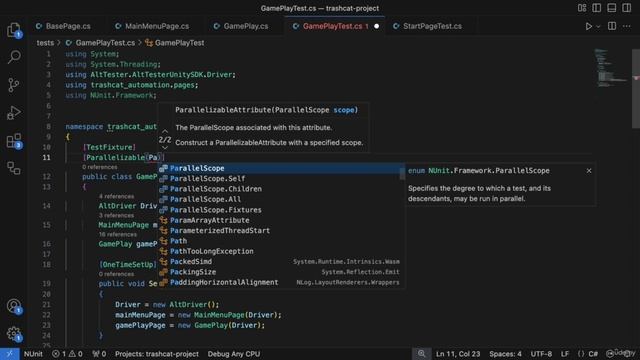
Task: Toggle the bottom panel from title bar
Action: (x=611, y=8)
